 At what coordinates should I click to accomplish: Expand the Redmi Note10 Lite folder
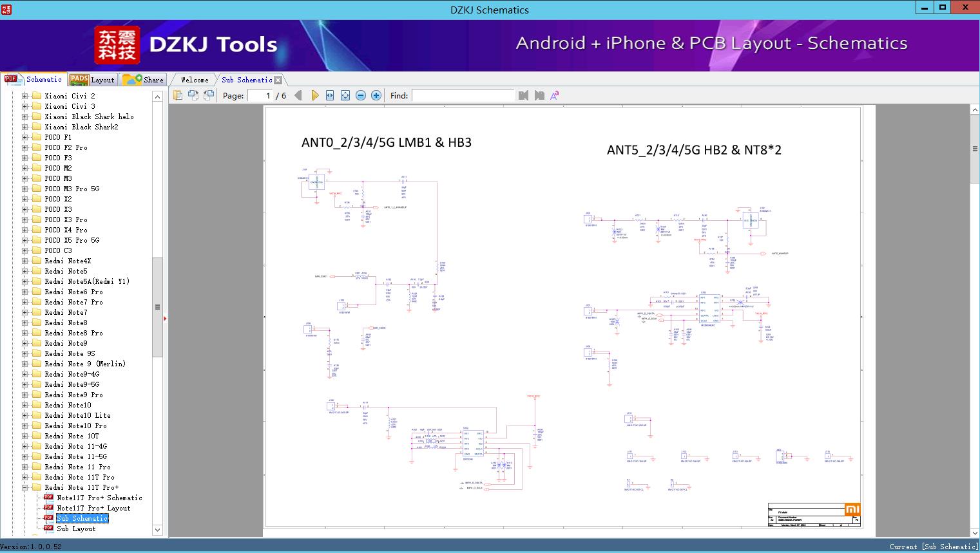[x=24, y=415]
